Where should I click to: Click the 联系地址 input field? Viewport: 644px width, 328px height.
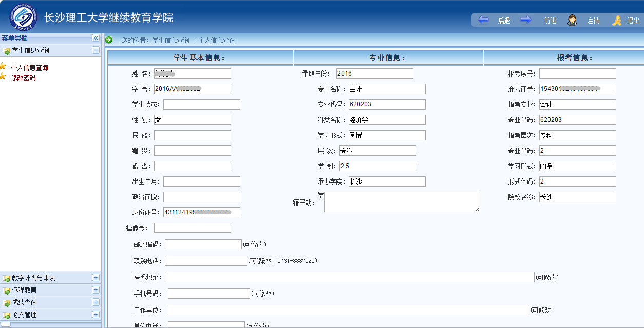tap(349, 277)
